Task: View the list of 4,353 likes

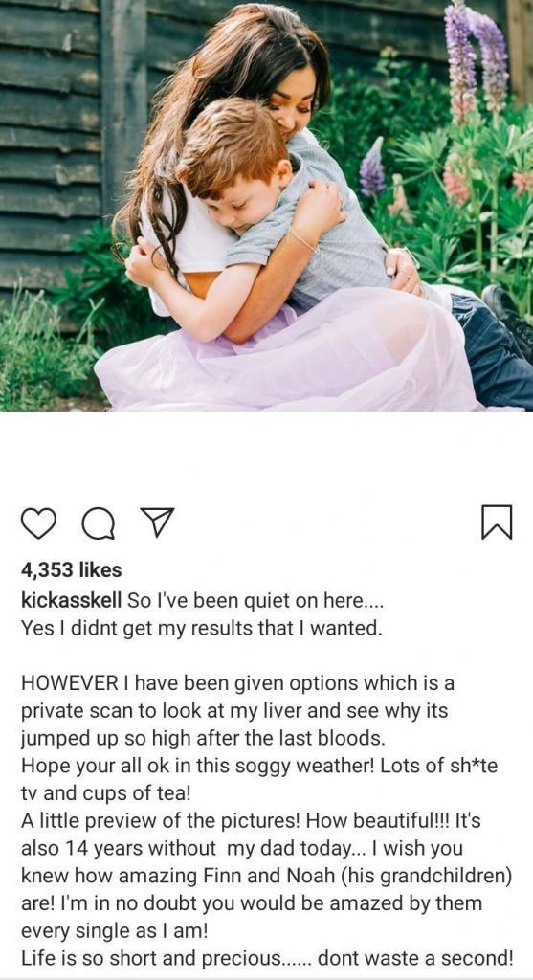Action: [x=71, y=570]
